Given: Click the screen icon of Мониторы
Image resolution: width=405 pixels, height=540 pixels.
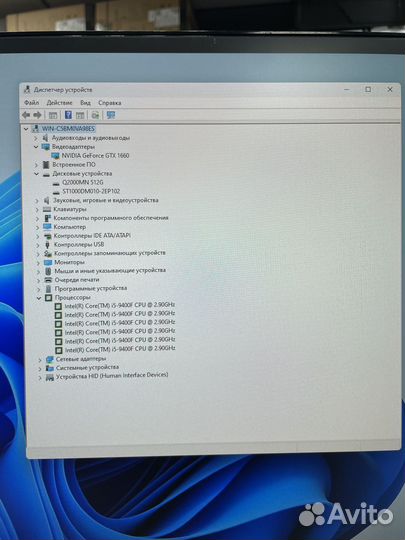Looking at the screenshot, I should 48,262.
